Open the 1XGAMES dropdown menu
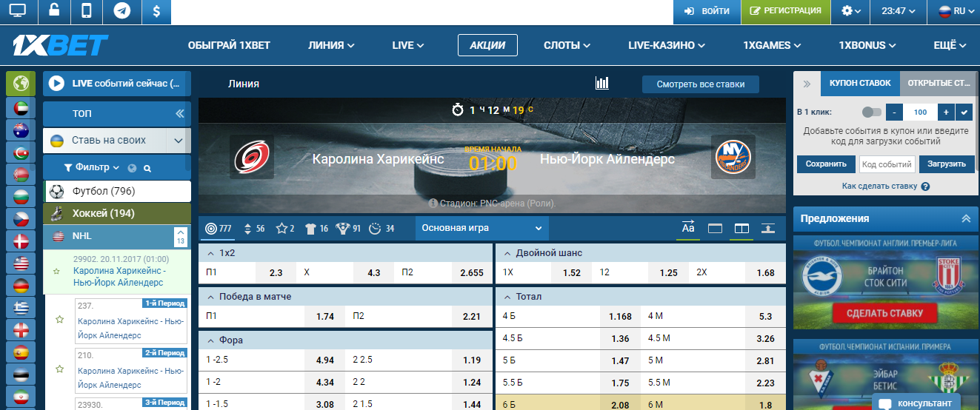The image size is (980, 410). pyautogui.click(x=772, y=45)
